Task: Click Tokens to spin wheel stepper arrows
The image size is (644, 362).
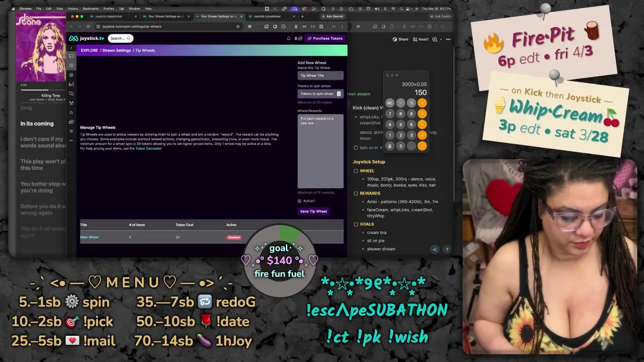Action: click(339, 94)
